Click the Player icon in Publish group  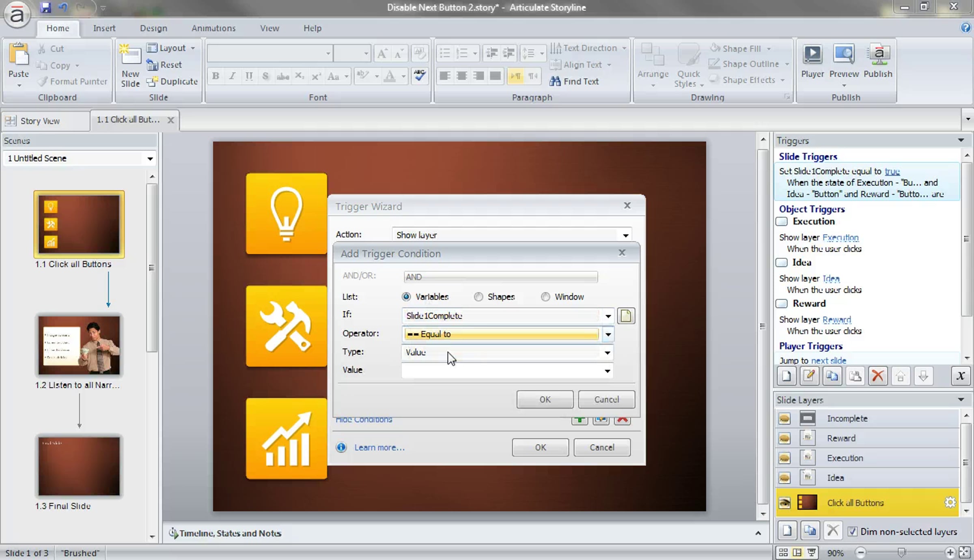812,55
